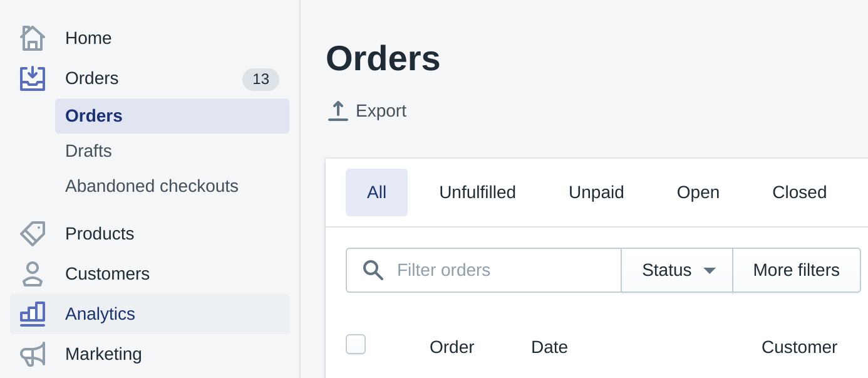Select the Orders download-tray icon
This screenshot has height=378, width=868.
(33, 78)
